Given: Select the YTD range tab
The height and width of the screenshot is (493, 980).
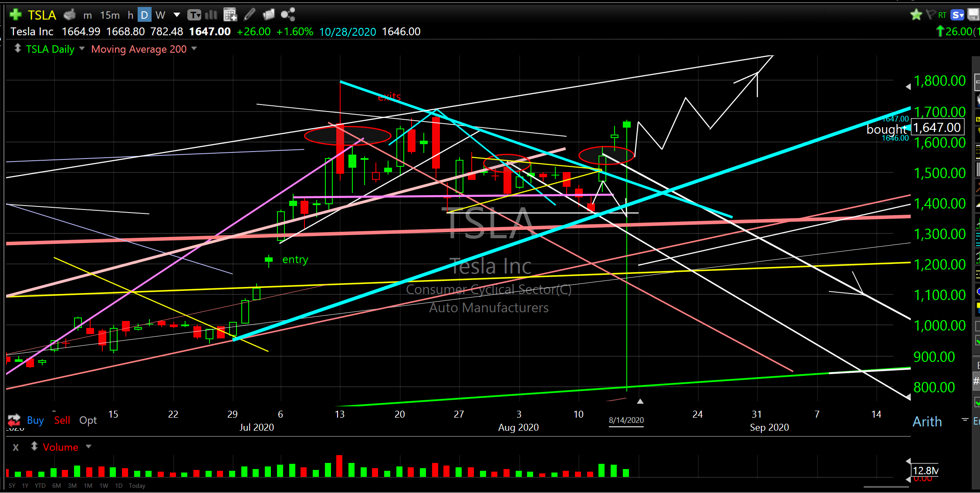Looking at the screenshot, I should [x=40, y=486].
